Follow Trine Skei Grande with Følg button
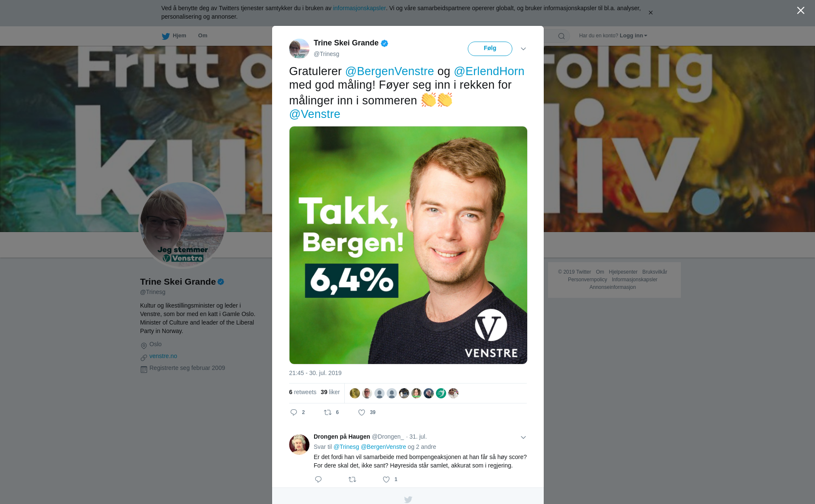The height and width of the screenshot is (504, 815). 490,49
